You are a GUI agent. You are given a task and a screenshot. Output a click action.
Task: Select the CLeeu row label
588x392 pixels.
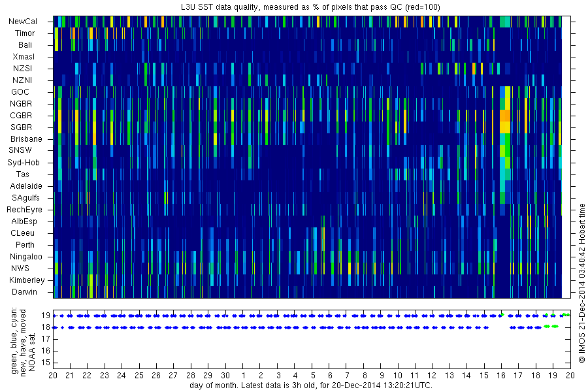[x=22, y=233]
